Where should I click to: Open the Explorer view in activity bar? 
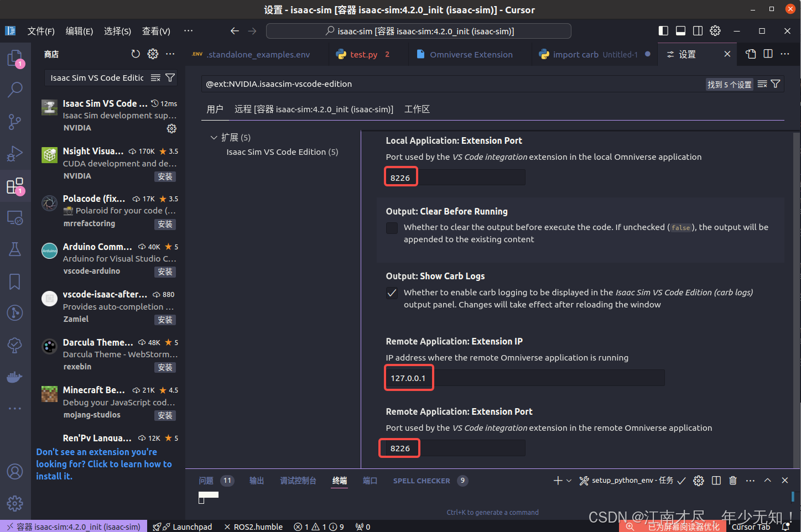(x=15, y=58)
